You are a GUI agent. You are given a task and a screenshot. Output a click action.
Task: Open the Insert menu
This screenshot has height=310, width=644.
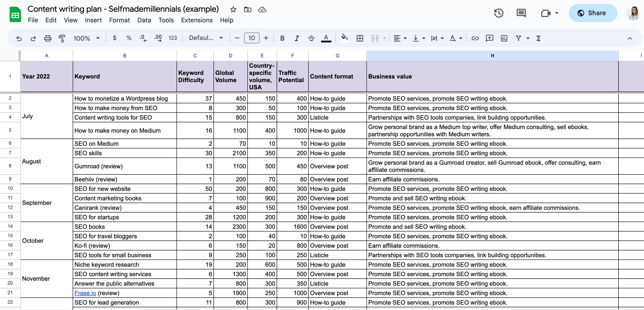[93, 20]
